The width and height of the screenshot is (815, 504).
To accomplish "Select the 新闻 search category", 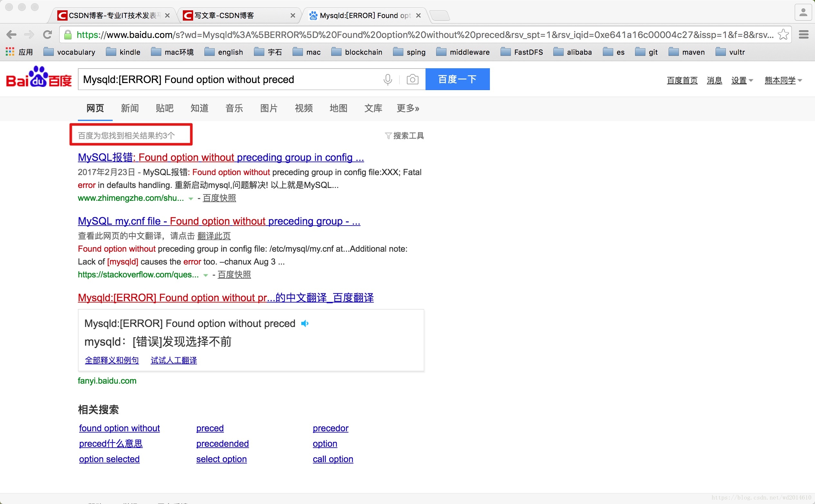I will point(130,108).
